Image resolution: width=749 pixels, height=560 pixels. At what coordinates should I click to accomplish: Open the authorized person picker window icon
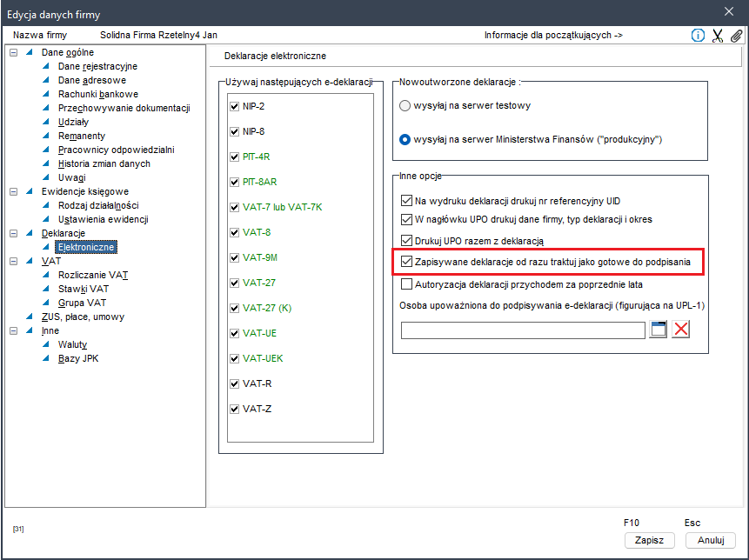(658, 330)
